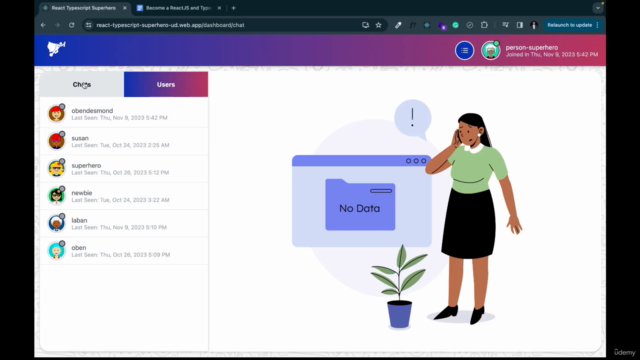Image resolution: width=640 pixels, height=360 pixels.
Task: Go back in browser history
Action: (x=43, y=25)
